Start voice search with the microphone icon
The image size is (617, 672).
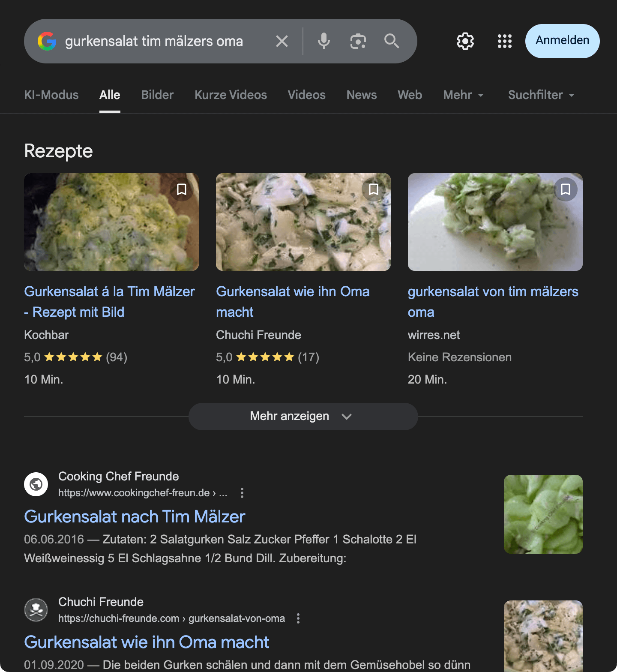(x=324, y=41)
